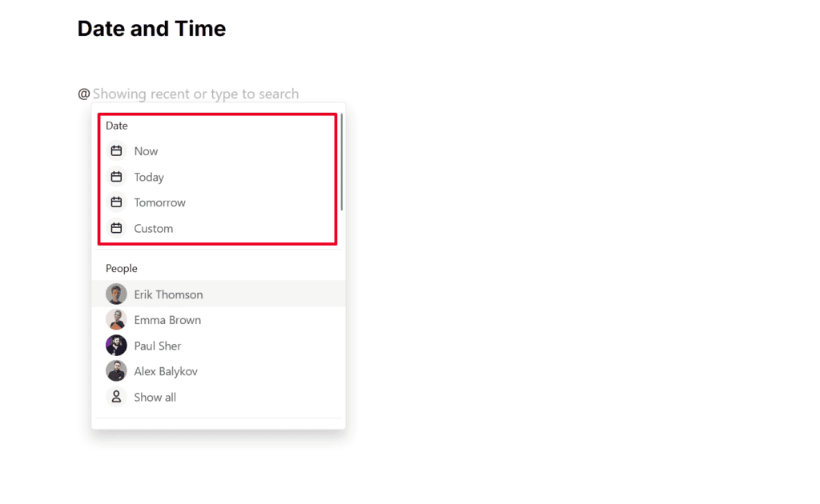Click the calendar icon beside Now
Viewport: 820px width, 504px height.
click(x=116, y=151)
